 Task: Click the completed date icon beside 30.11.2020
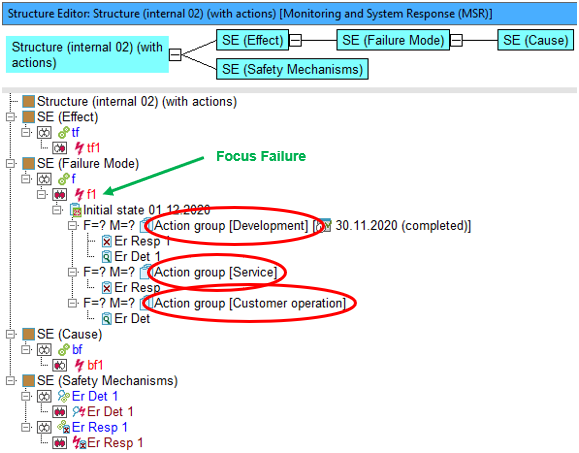coord(325,226)
